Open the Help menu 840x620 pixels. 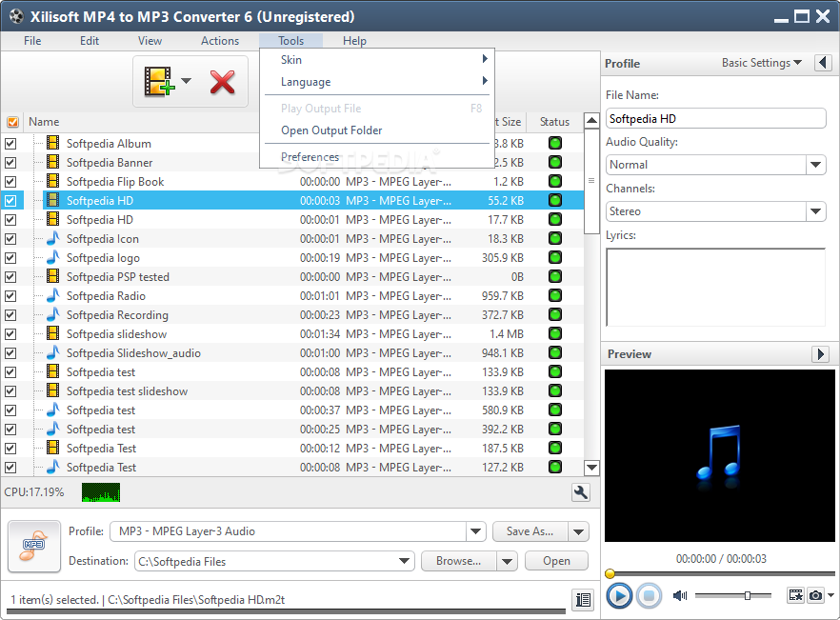pyautogui.click(x=354, y=41)
